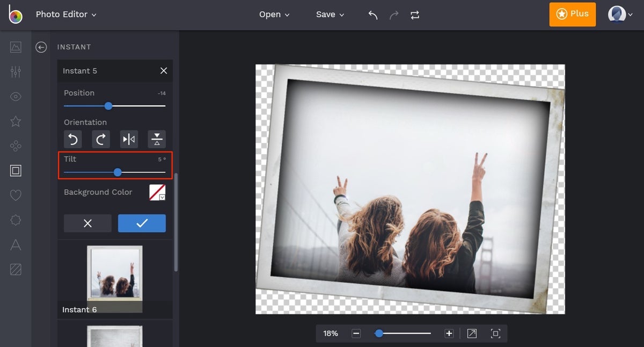The height and width of the screenshot is (347, 644).
Task: Open the Frames sidebar tool
Action: [x=16, y=171]
